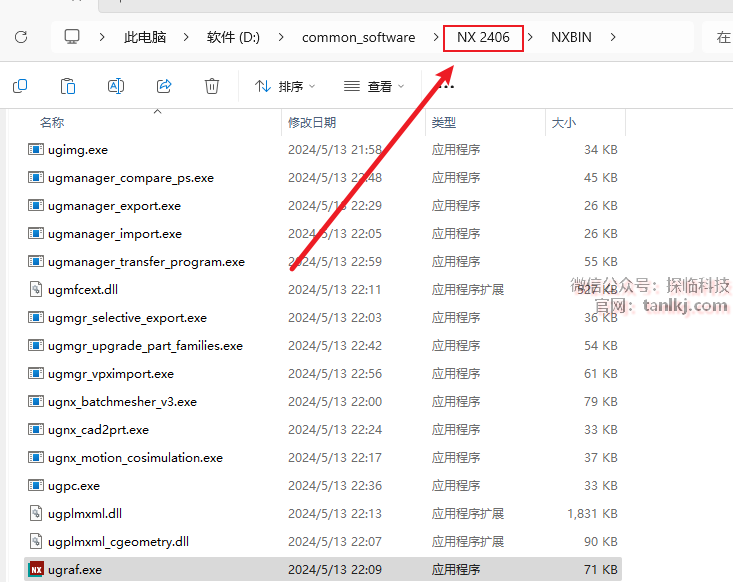Click the Share icon in the toolbar
Screen dimensions: 733x582
[164, 86]
